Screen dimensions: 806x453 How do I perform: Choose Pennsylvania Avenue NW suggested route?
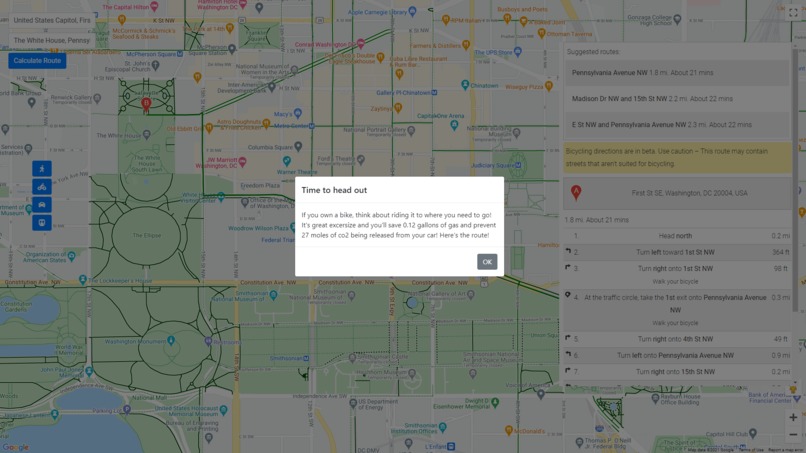[x=677, y=73]
